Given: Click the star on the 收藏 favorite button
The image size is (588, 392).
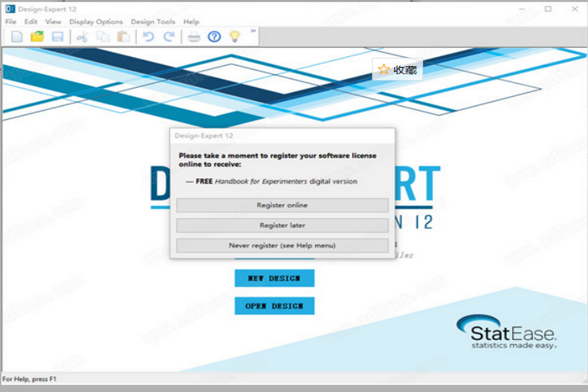Looking at the screenshot, I should point(383,69).
